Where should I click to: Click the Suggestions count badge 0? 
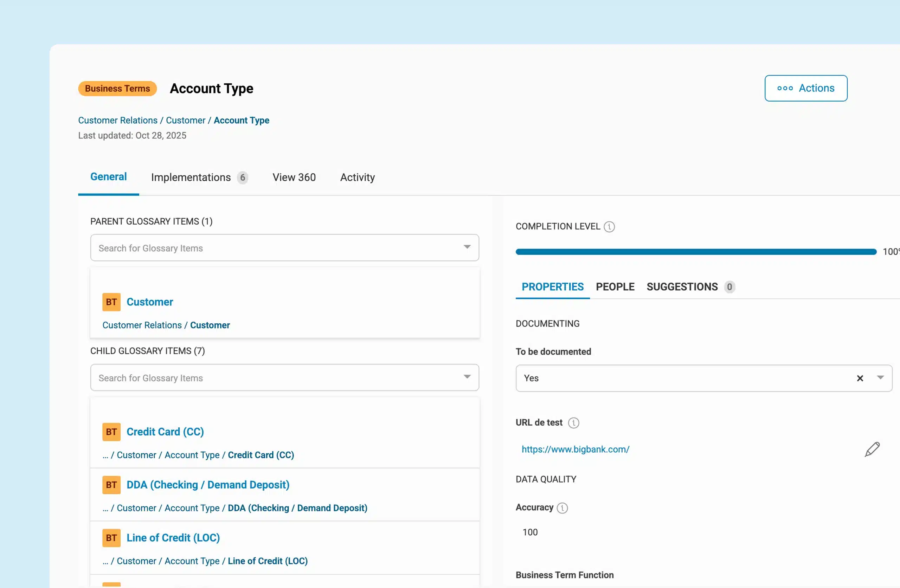pyautogui.click(x=729, y=287)
